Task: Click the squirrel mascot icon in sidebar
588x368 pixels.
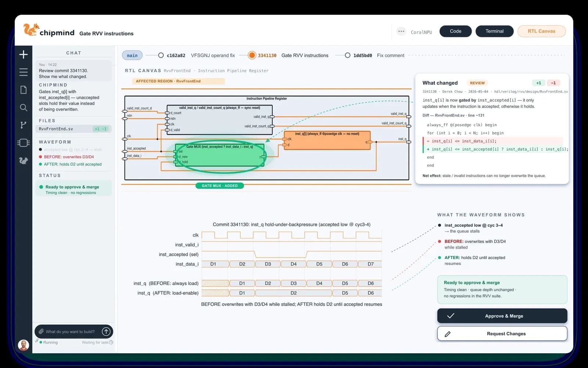Action: point(24,160)
